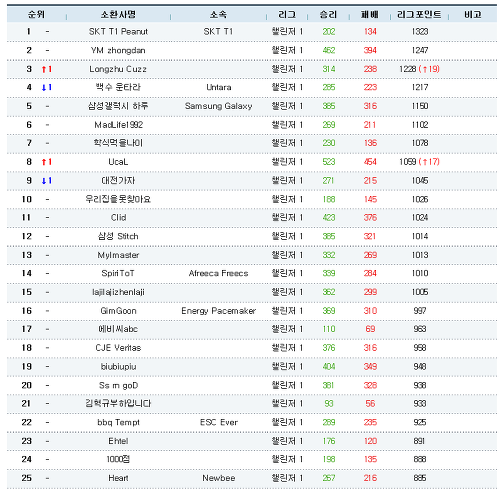Screen dimensions: 500x491
Task: Select summoner GimGoon
Action: pos(118,311)
